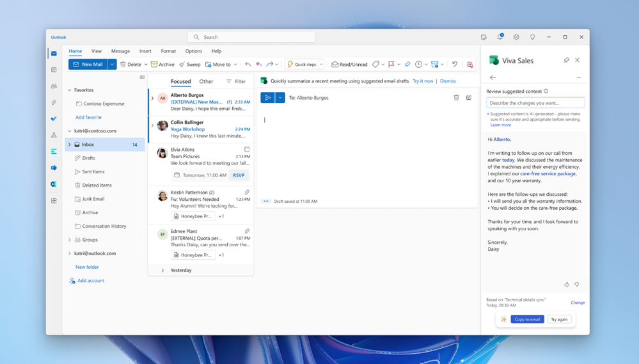Click Copy to email button

tap(527, 319)
